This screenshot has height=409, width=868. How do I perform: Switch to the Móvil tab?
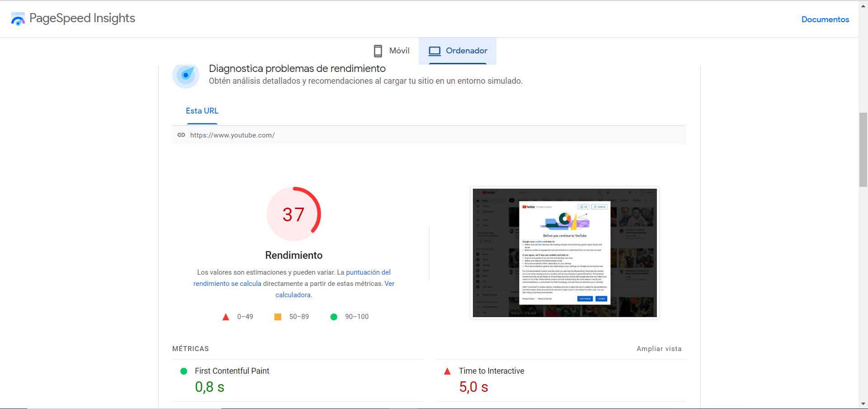point(392,51)
